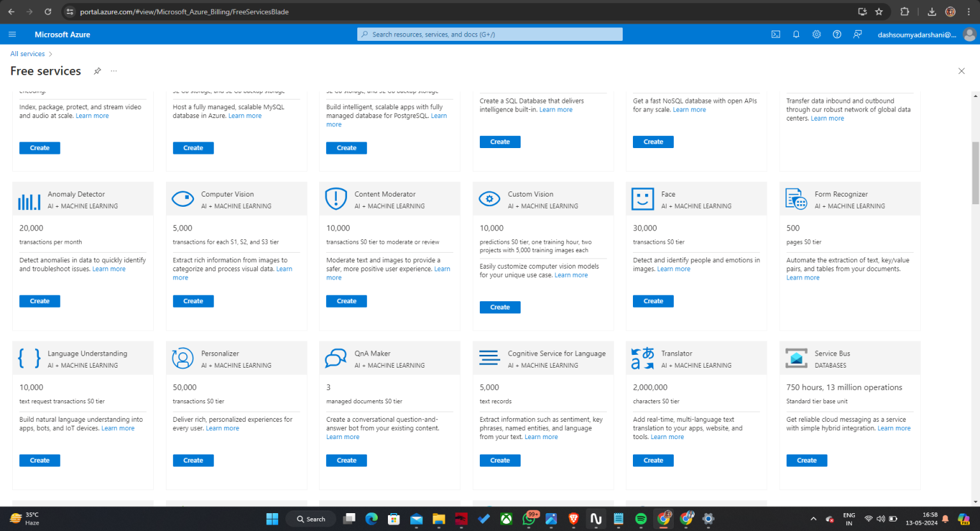Image resolution: width=980 pixels, height=531 pixels.
Task: Open the notifications bell
Action: click(x=796, y=34)
